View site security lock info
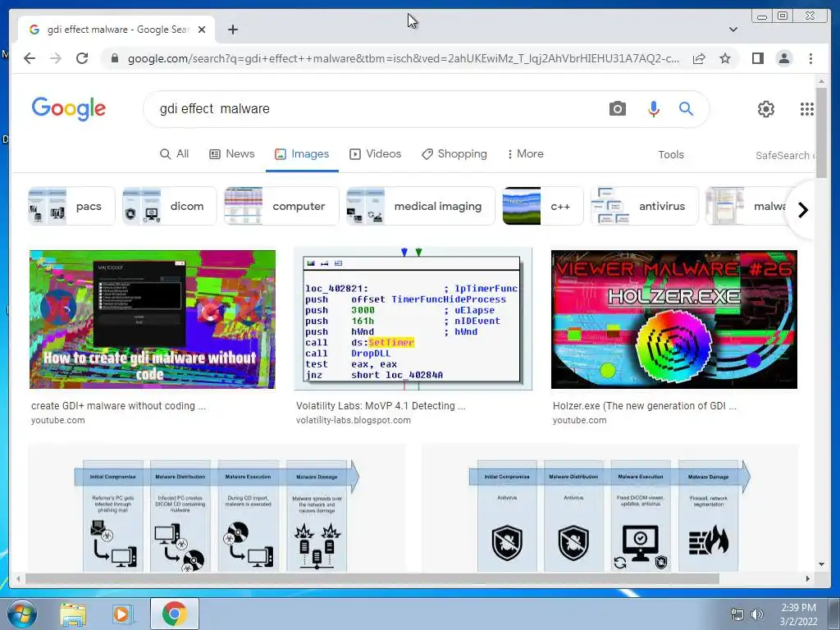Image resolution: width=840 pixels, height=630 pixels. [115, 58]
